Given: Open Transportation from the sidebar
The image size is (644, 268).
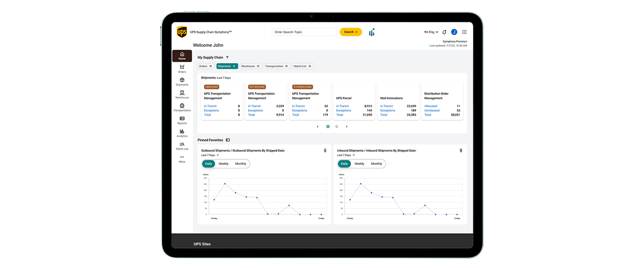Looking at the screenshot, I should [x=182, y=108].
